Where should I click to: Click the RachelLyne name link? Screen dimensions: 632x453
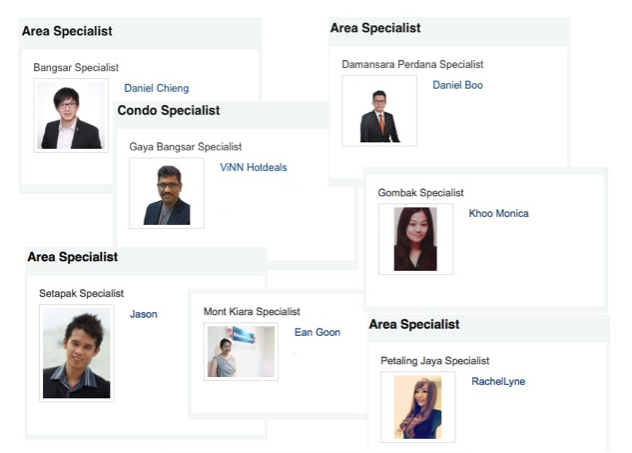tap(498, 381)
